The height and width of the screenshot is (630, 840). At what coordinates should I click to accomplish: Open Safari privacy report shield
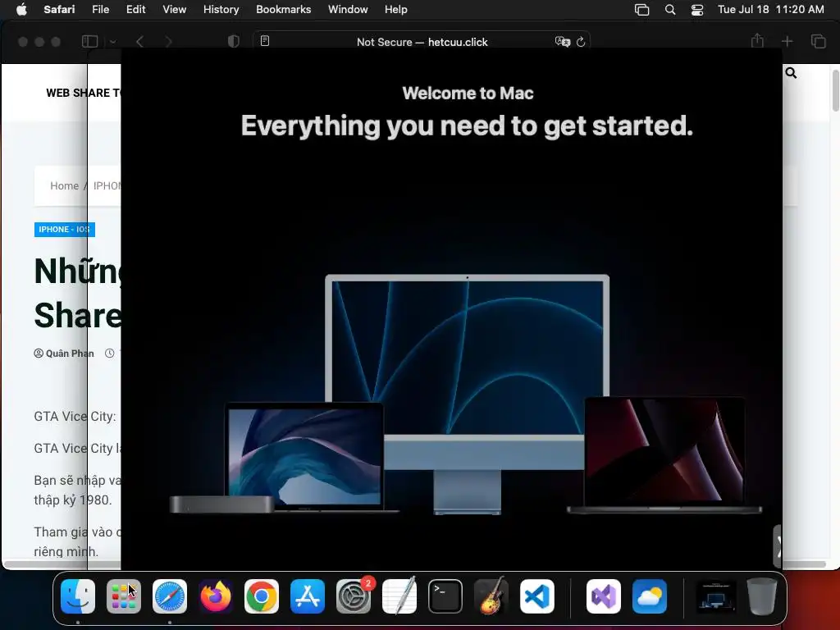(234, 41)
